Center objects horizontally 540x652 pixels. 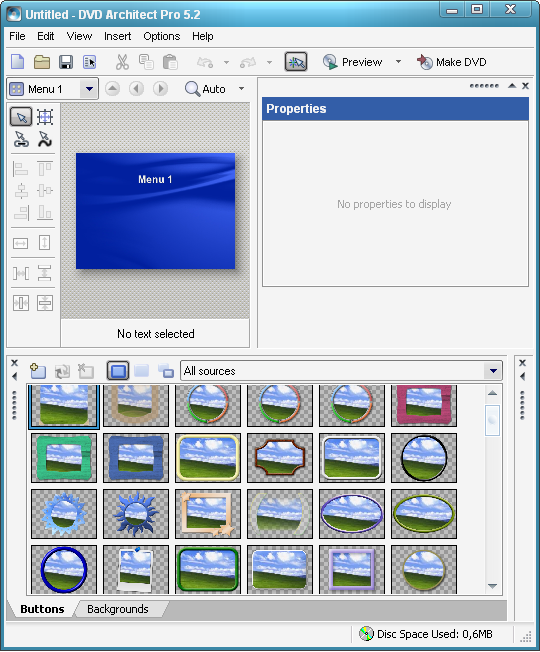21,191
